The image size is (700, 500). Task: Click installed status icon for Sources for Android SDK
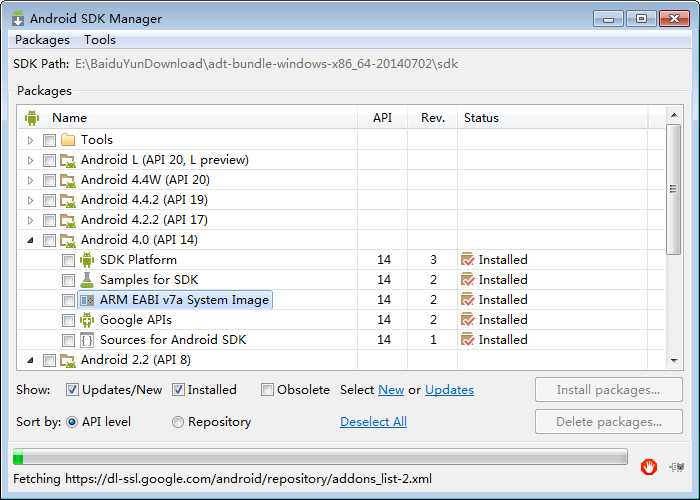467,340
